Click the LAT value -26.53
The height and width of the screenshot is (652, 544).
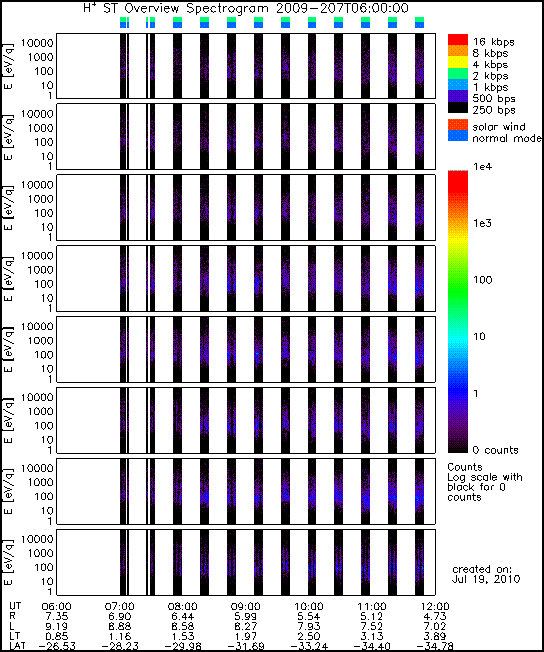57,646
